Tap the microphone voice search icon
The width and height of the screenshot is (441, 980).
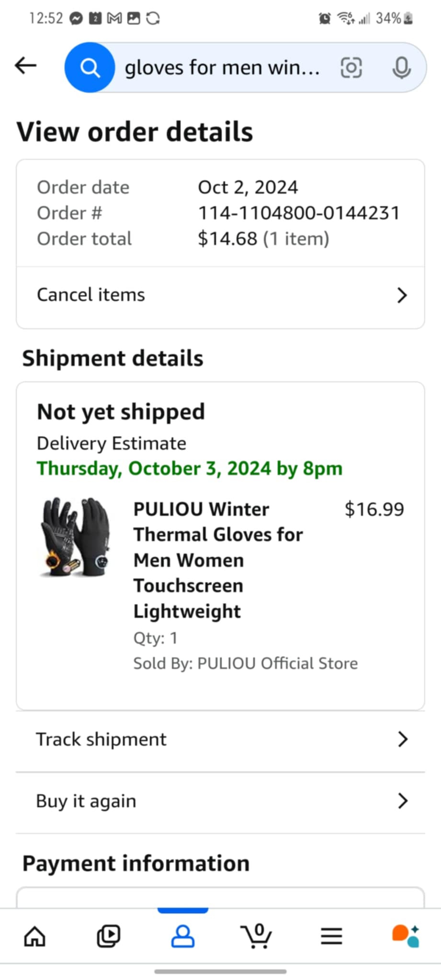coord(401,67)
